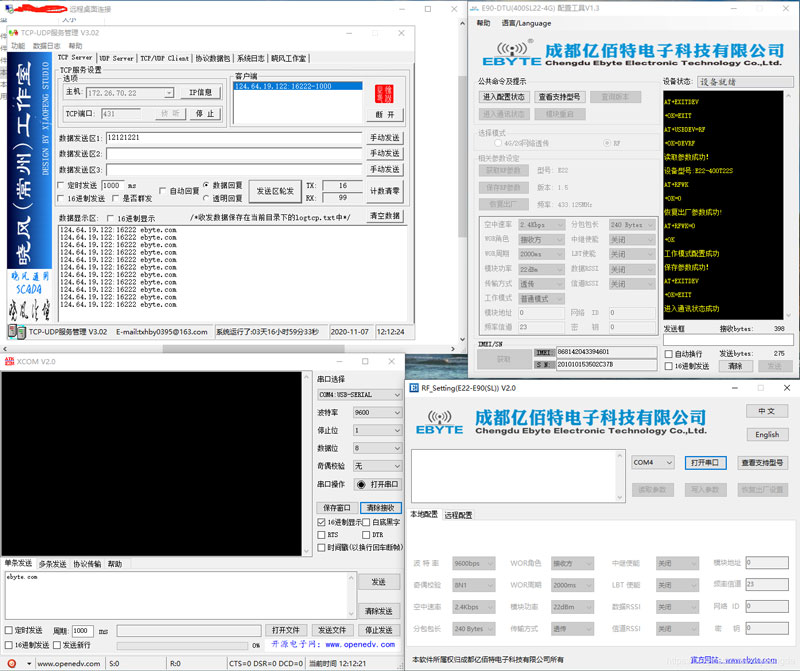Click the XCOM V2.0 title bar icon
The width and height of the screenshot is (800, 671).
[x=8, y=361]
